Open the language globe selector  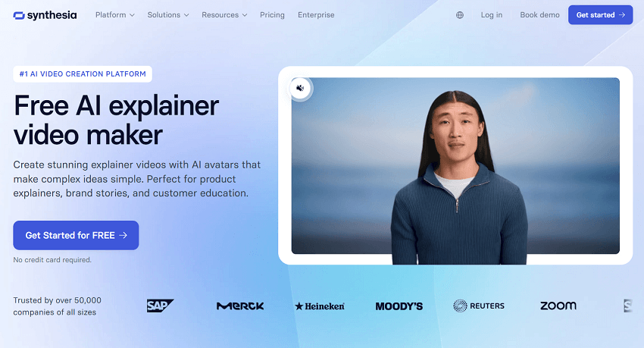click(x=460, y=15)
